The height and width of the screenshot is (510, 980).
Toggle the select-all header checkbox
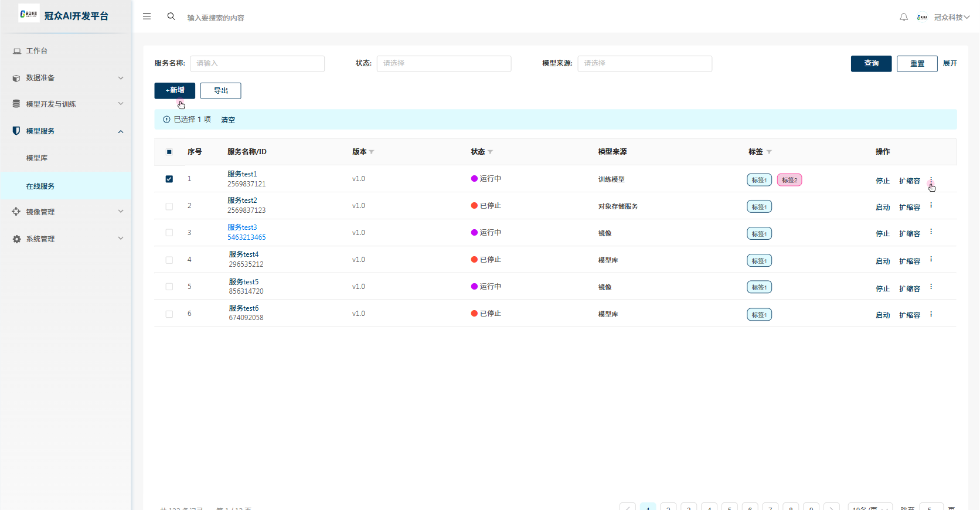pos(169,152)
